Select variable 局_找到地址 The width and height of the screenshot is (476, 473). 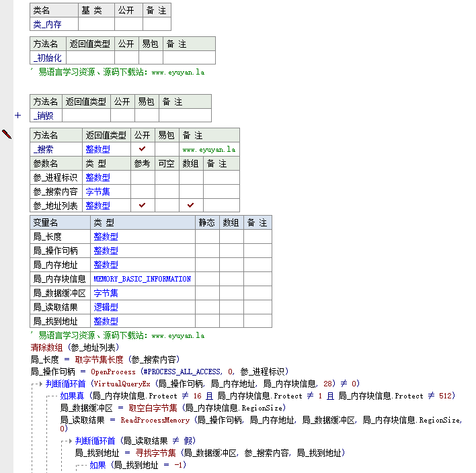point(60,321)
